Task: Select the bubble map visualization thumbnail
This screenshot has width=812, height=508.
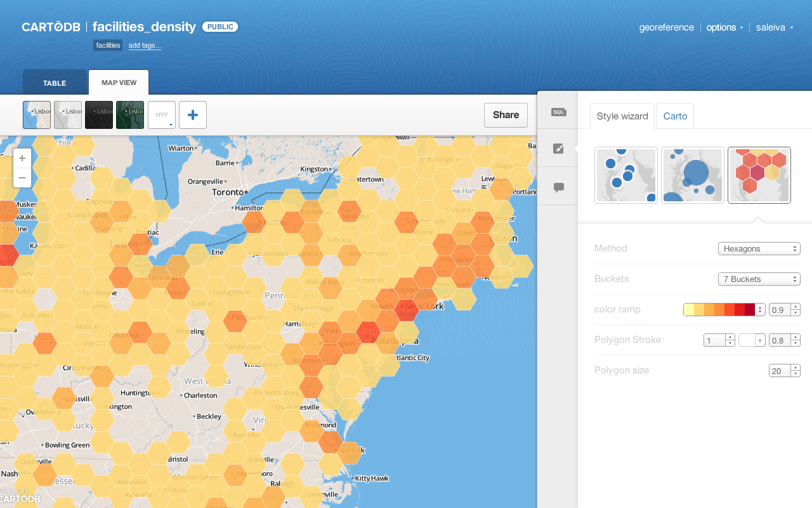Action: click(x=693, y=175)
